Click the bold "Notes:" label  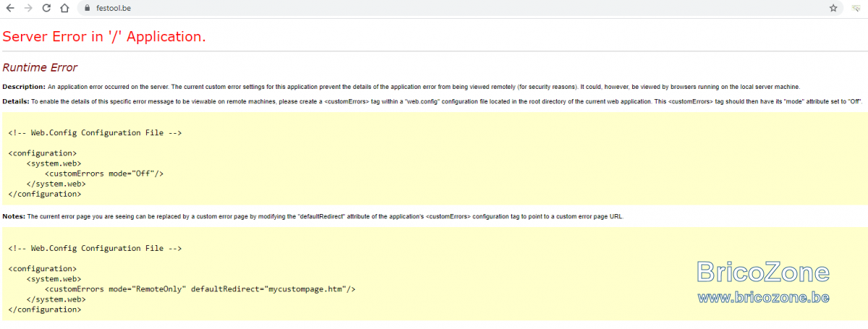coord(14,216)
